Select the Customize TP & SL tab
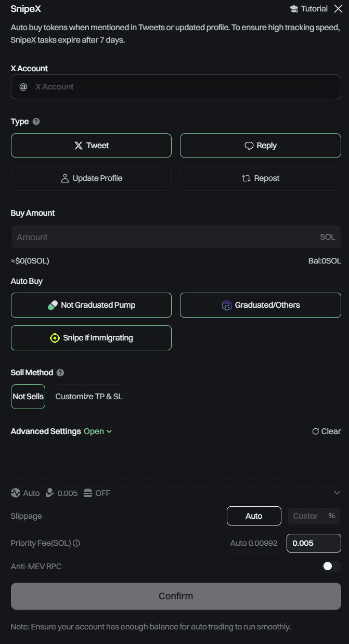The width and height of the screenshot is (349, 644). pyautogui.click(x=89, y=397)
